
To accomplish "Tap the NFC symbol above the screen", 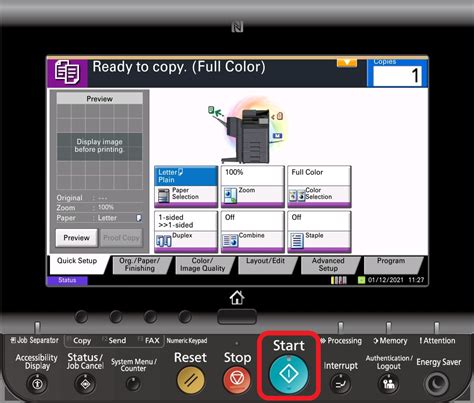I will (237, 27).
